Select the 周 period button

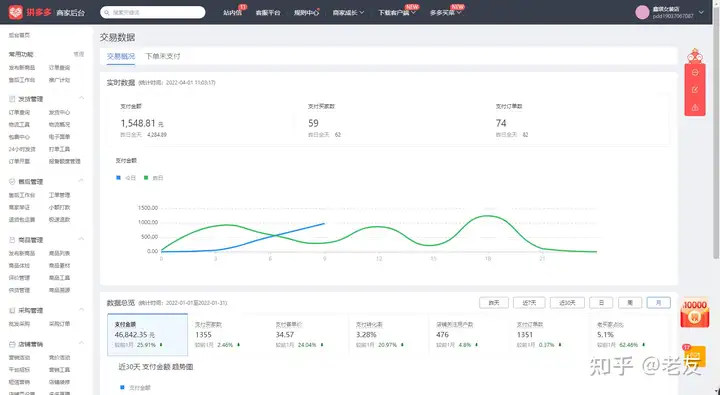point(630,303)
